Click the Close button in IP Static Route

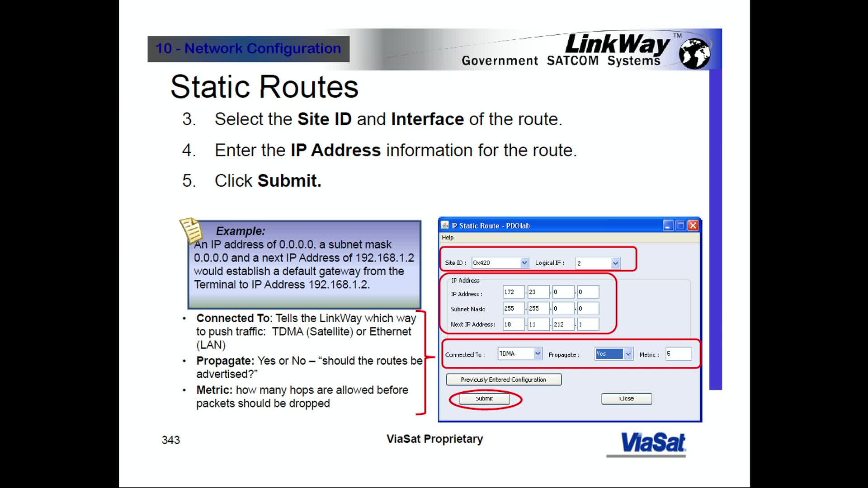click(626, 399)
